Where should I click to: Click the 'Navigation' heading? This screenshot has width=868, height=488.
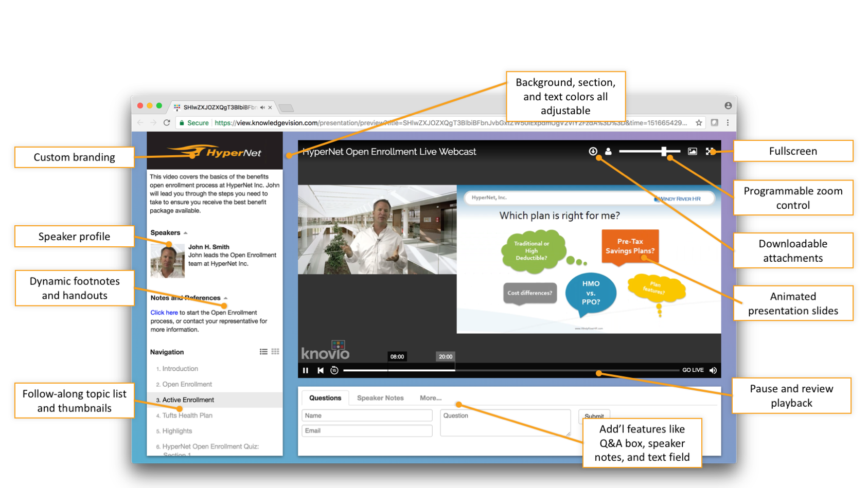(167, 352)
